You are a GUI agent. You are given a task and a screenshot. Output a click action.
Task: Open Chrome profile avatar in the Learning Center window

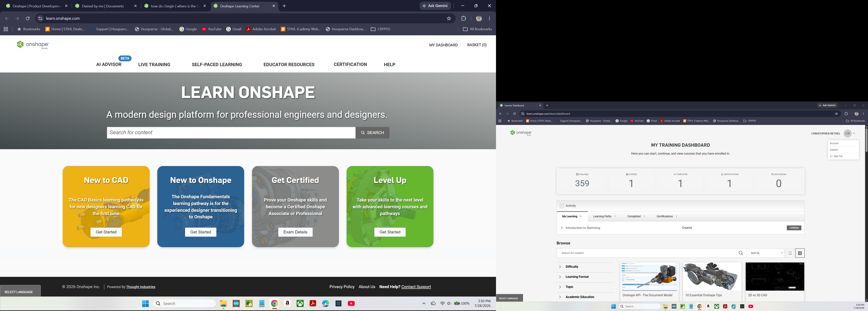[479, 19]
